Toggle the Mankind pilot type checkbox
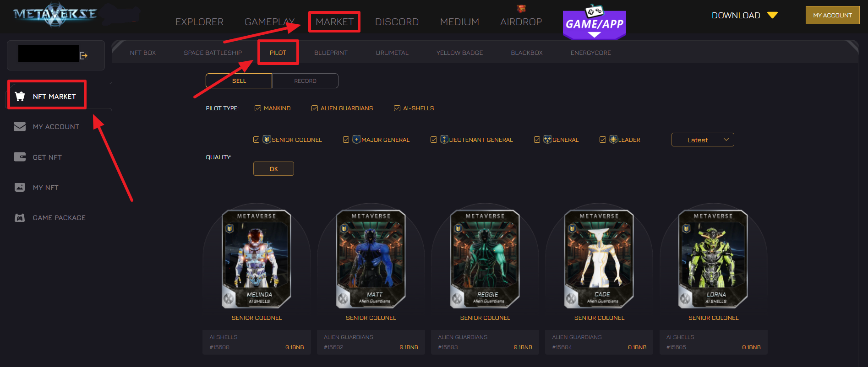Viewport: 868px width, 367px height. [x=258, y=108]
